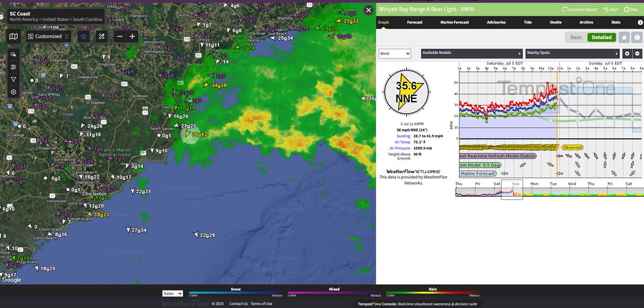Image resolution: width=644 pixels, height=308 pixels.
Task: Toggle the Marine Forecast series label
Action: pyautogui.click(x=477, y=173)
